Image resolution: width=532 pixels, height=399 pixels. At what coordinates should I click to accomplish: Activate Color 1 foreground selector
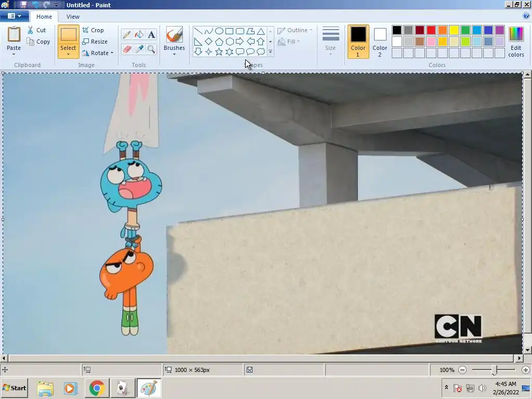pyautogui.click(x=358, y=42)
